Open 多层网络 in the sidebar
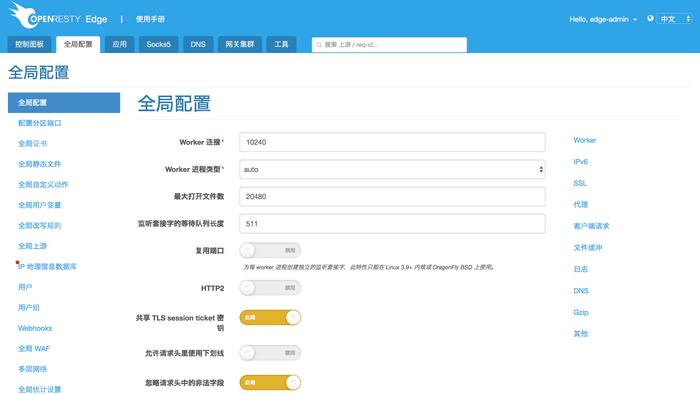 coord(32,369)
